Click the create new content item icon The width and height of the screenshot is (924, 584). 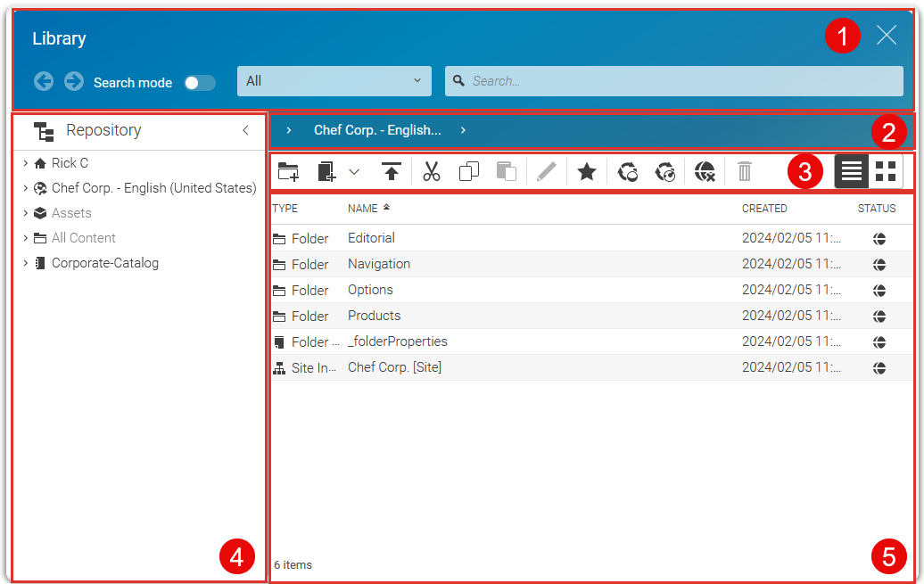pyautogui.click(x=326, y=171)
